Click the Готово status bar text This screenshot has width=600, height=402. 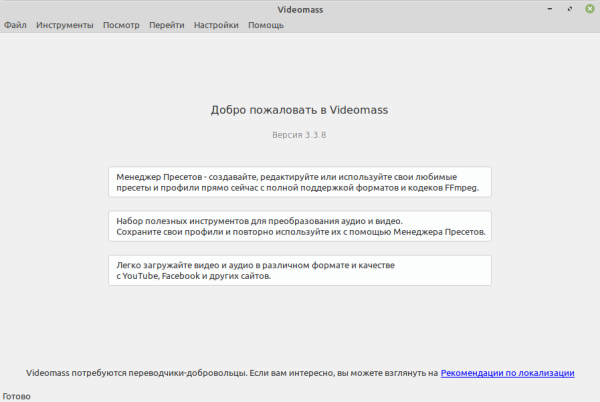click(x=19, y=395)
